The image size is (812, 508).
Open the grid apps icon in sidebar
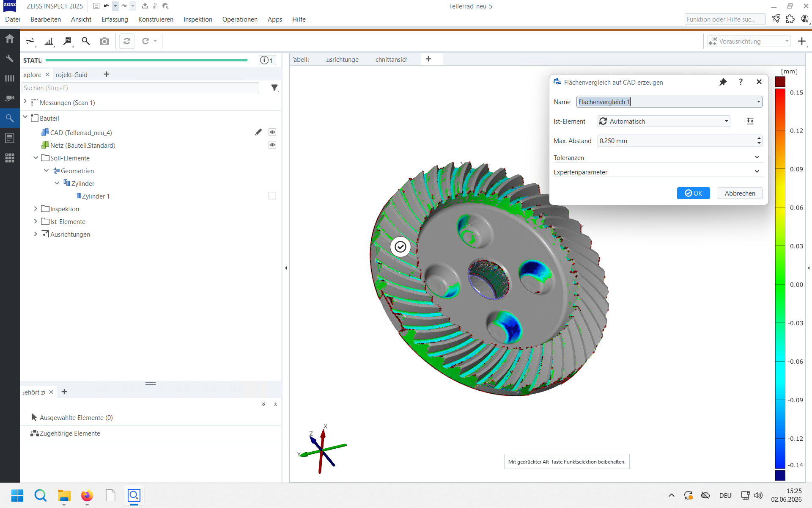tap(10, 158)
